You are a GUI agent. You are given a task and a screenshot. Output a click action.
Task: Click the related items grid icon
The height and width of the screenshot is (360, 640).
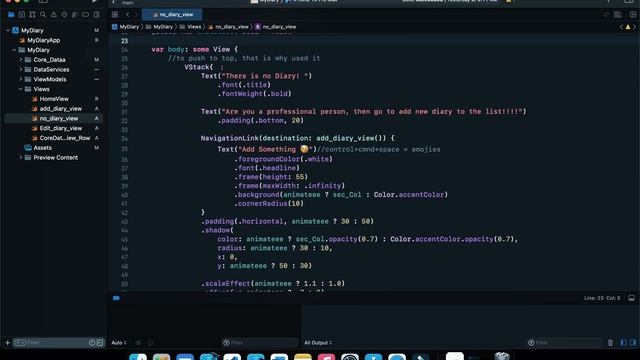coord(115,15)
